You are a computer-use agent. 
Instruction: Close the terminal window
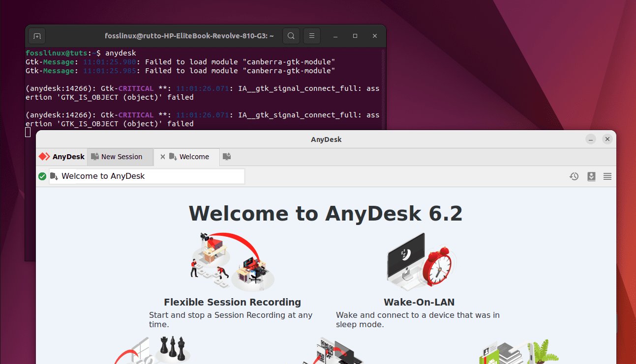(x=375, y=36)
